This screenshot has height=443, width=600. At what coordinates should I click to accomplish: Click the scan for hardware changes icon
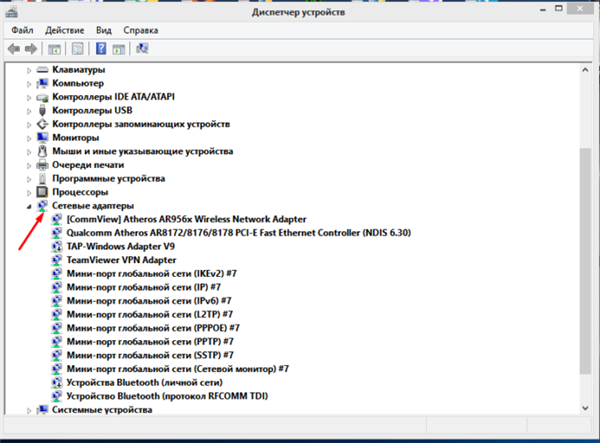tap(142, 49)
